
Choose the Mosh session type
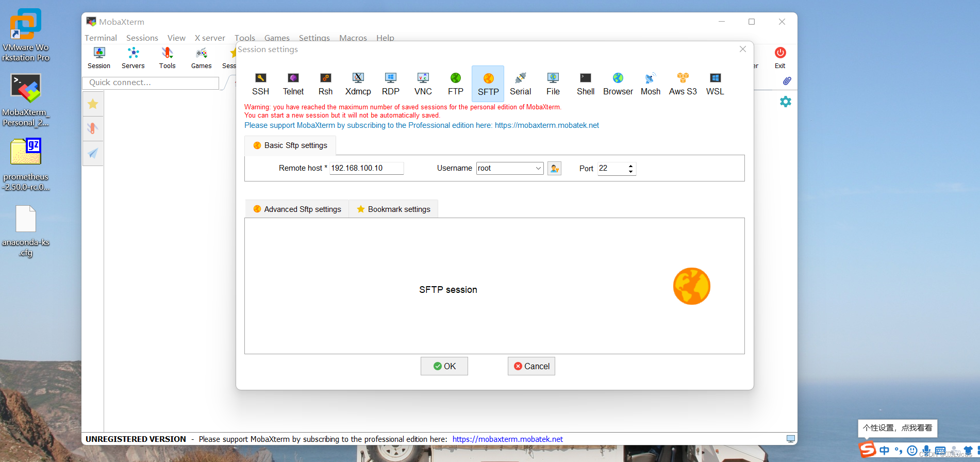pos(650,84)
